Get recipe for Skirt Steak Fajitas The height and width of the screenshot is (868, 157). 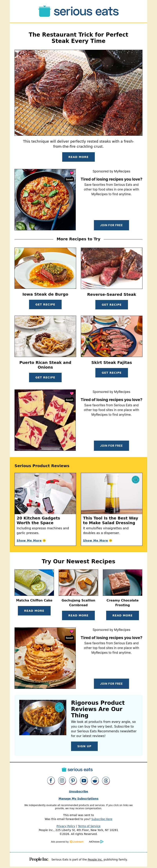click(112, 373)
